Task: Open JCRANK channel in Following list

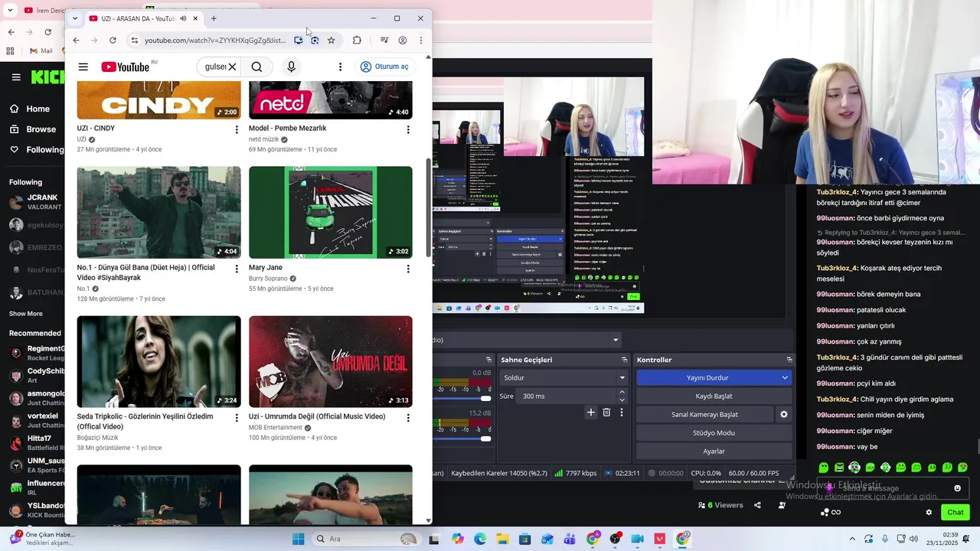Action: tap(36, 202)
